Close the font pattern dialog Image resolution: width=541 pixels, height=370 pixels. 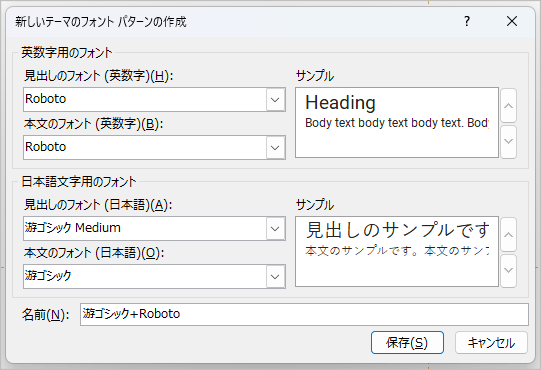click(x=512, y=21)
